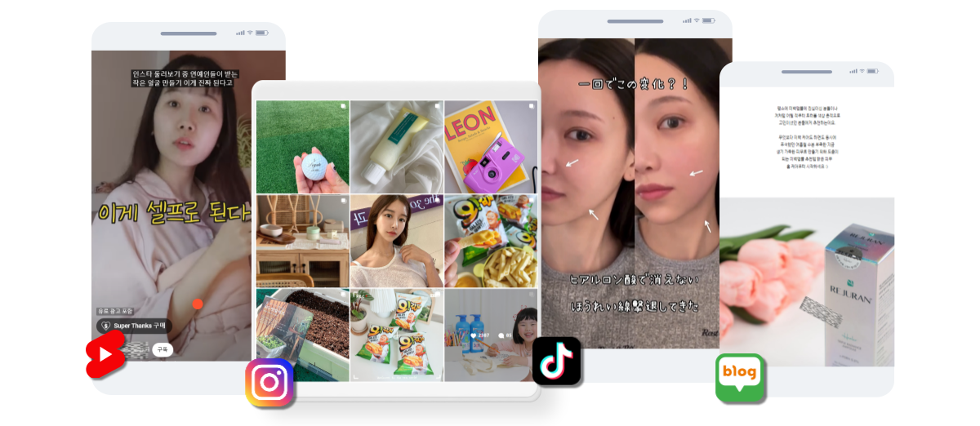This screenshot has width=980, height=426.
Task: Click the blurred channel name beside 구독
Action: [x=136, y=350]
